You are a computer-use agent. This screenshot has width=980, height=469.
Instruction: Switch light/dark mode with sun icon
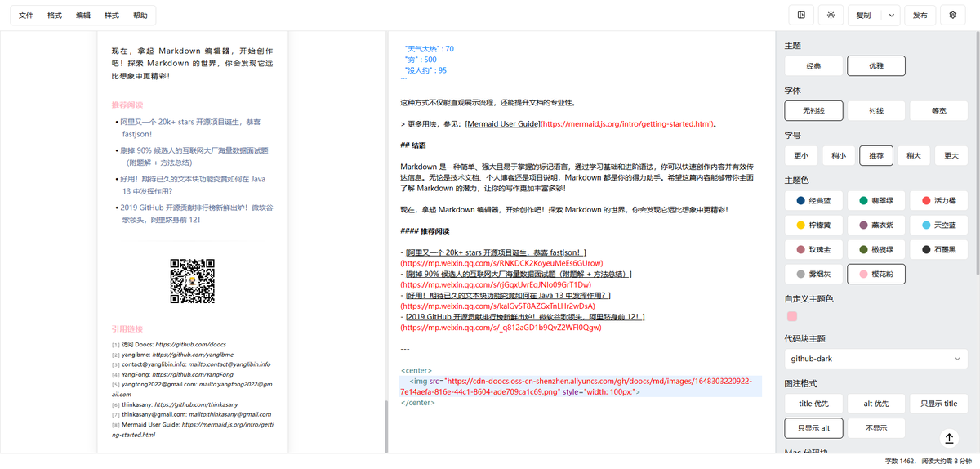pyautogui.click(x=831, y=15)
